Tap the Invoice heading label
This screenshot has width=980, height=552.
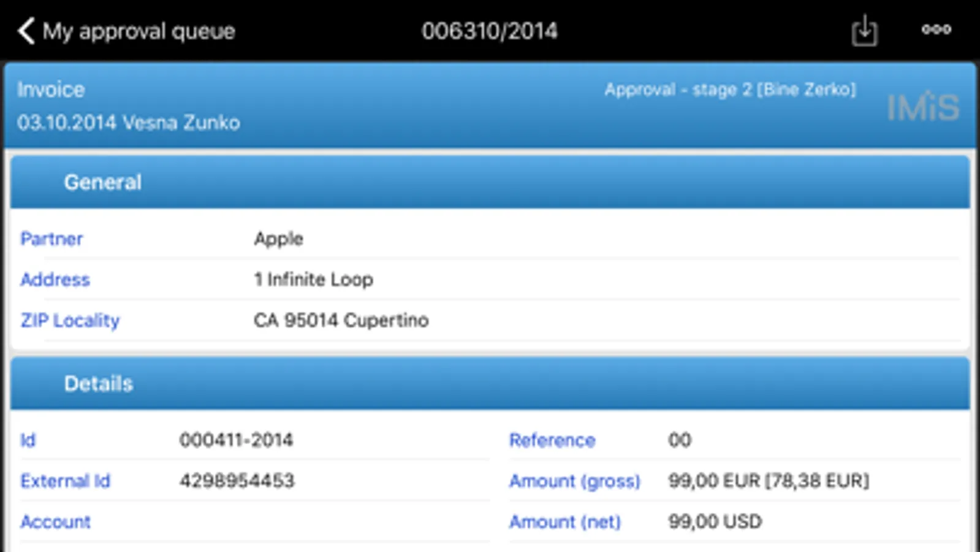51,90
